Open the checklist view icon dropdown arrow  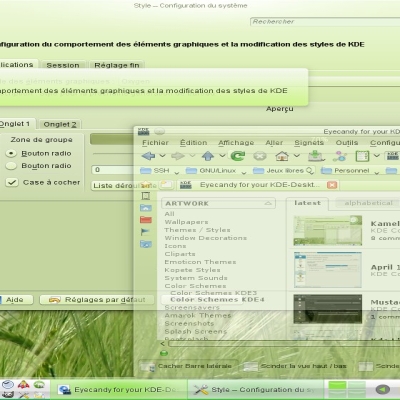click(x=377, y=156)
